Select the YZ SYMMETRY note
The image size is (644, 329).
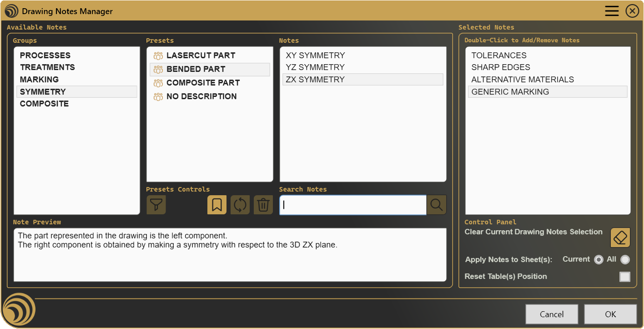(362, 67)
